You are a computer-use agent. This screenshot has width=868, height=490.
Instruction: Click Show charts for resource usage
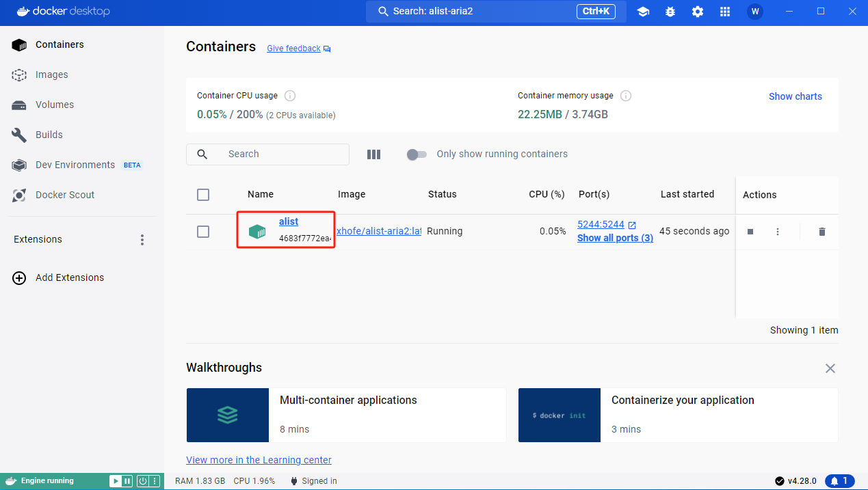795,96
